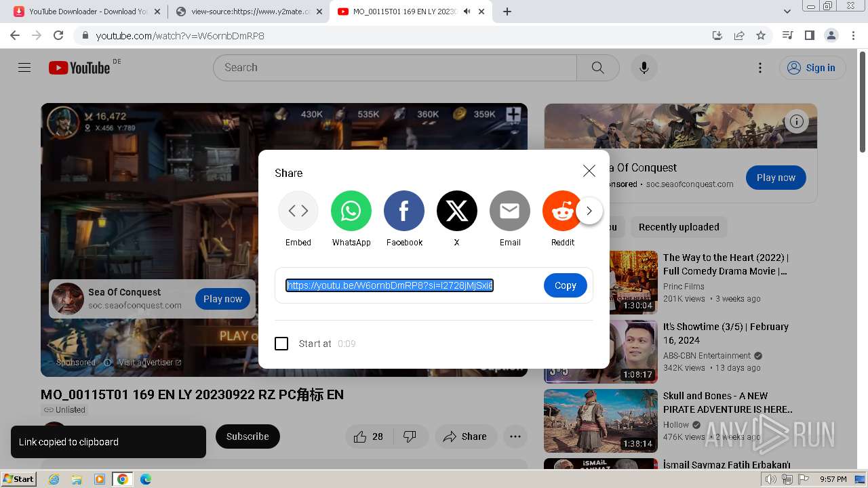Open a new browser tab
This screenshot has height=488, width=868.
[507, 12]
